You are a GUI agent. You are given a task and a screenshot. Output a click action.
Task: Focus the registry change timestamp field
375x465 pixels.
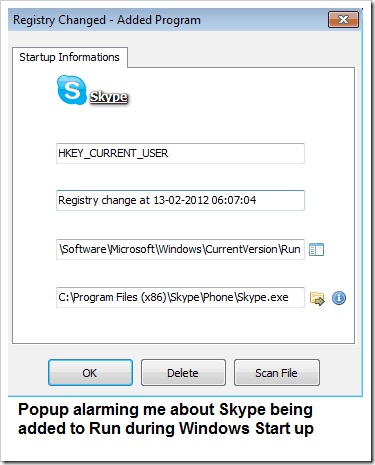point(180,200)
